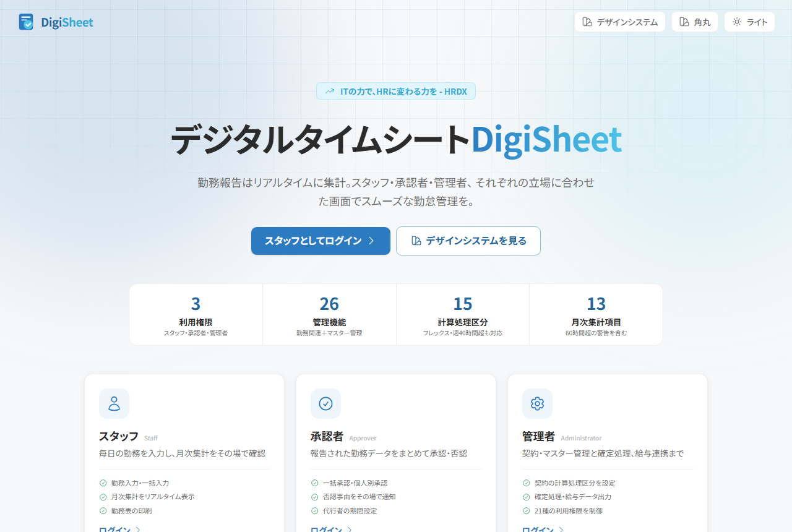792x532 pixels.
Task: Click the 契約の計算処理区分を設定 feature text
Action: tap(575, 483)
